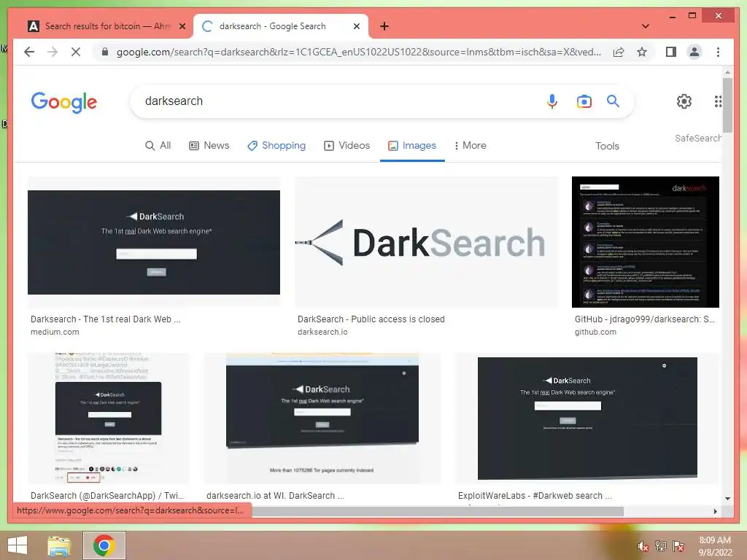Close the 'Search results for bitcoin' tab

[x=182, y=26]
